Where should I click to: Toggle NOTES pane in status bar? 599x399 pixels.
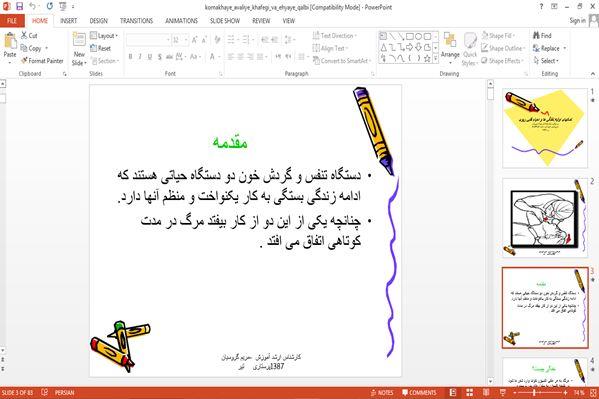tap(382, 393)
